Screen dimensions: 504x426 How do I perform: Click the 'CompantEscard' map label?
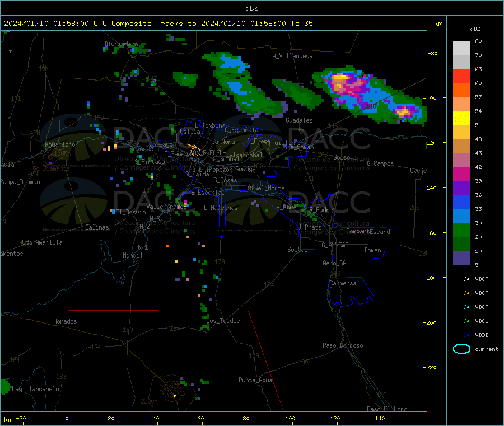pos(368,231)
